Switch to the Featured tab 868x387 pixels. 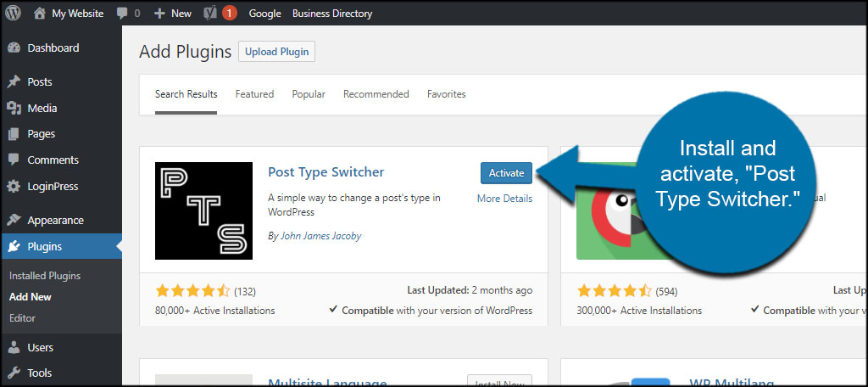coord(254,94)
